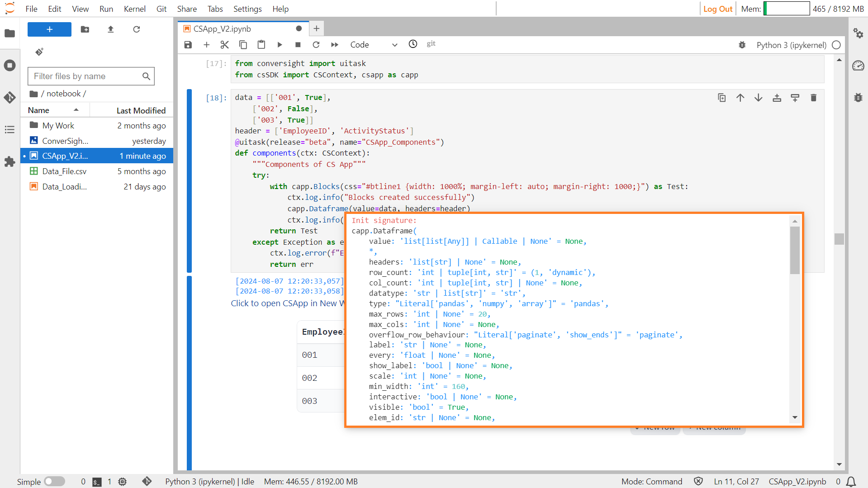Cut selected cell with scissors icon
This screenshot has height=488, width=868.
point(225,44)
